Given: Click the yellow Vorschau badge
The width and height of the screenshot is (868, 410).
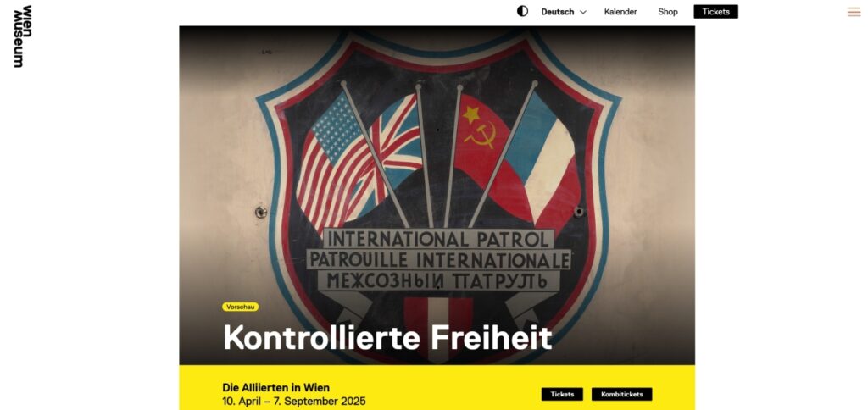Looking at the screenshot, I should [240, 307].
